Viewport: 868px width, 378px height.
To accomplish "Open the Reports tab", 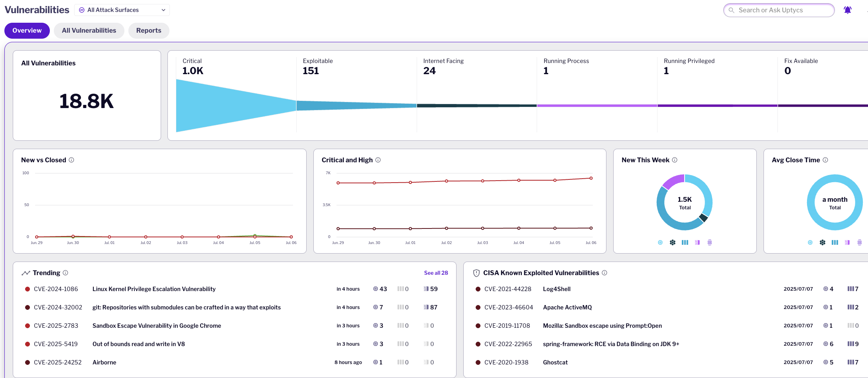I will pyautogui.click(x=148, y=30).
